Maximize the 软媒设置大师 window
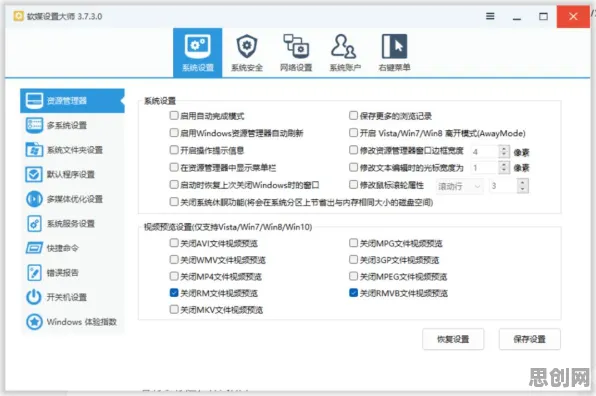Viewport: 596px width, 396px height. click(x=544, y=16)
